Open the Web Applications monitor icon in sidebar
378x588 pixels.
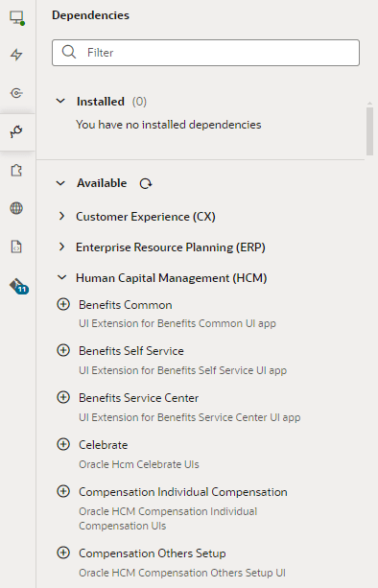pos(17,17)
